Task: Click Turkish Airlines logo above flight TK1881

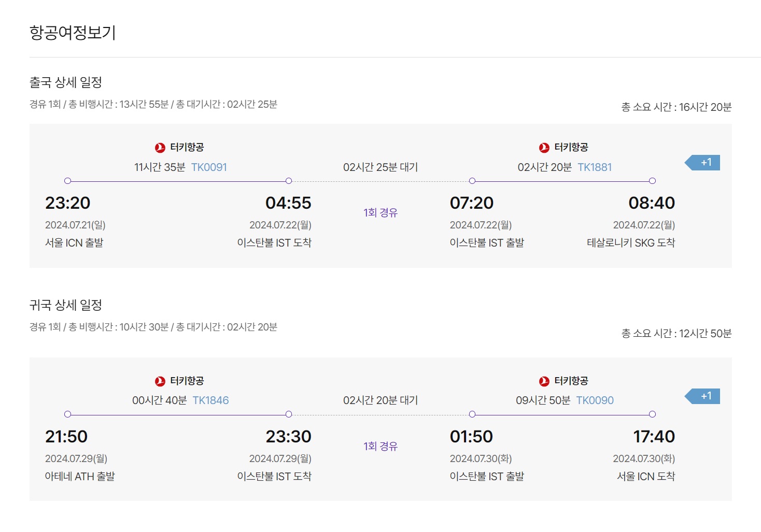Action: 544,148
